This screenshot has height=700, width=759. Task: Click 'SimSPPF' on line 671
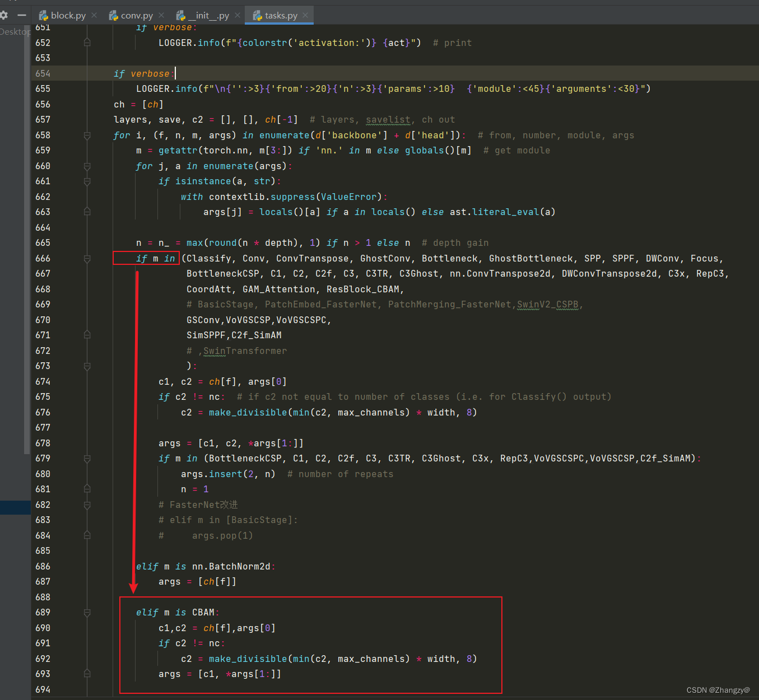click(x=206, y=335)
